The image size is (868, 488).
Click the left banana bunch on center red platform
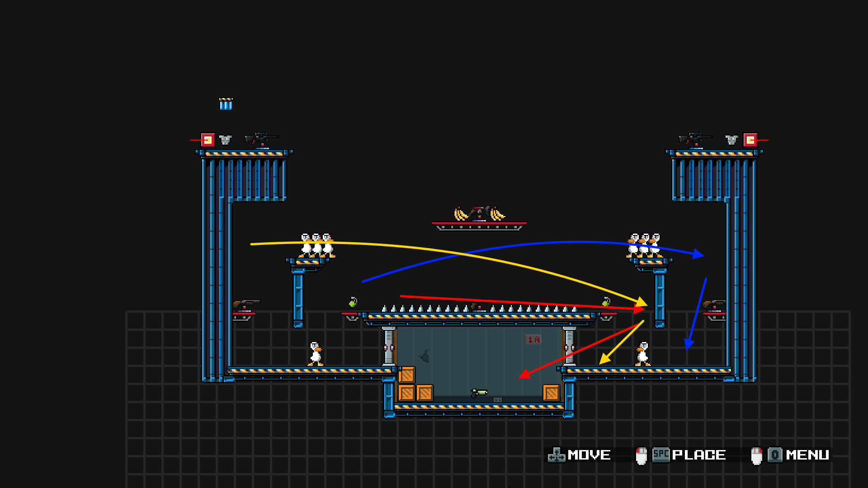461,214
